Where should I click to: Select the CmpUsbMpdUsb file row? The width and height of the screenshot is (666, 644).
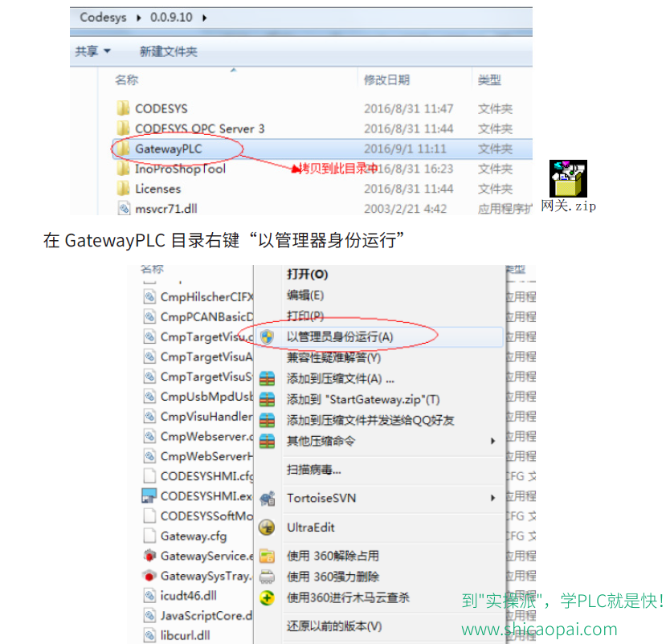click(198, 397)
